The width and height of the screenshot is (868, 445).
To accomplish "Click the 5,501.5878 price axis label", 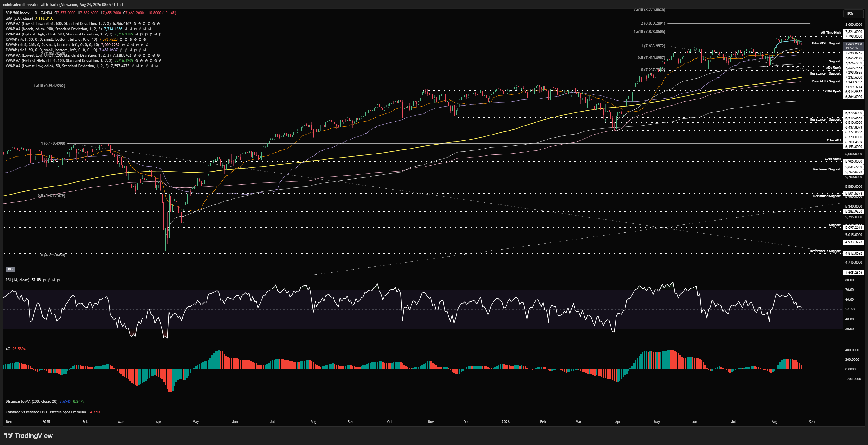I will (x=854, y=194).
